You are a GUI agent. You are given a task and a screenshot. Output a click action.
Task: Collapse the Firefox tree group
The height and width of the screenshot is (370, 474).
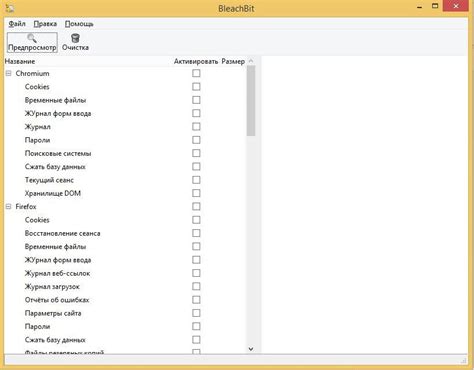9,207
